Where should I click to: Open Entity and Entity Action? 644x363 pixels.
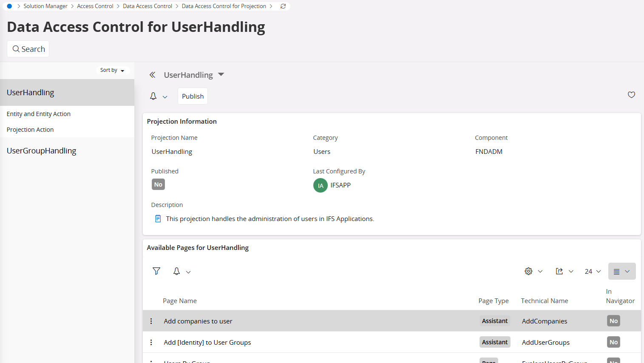pos(39,114)
